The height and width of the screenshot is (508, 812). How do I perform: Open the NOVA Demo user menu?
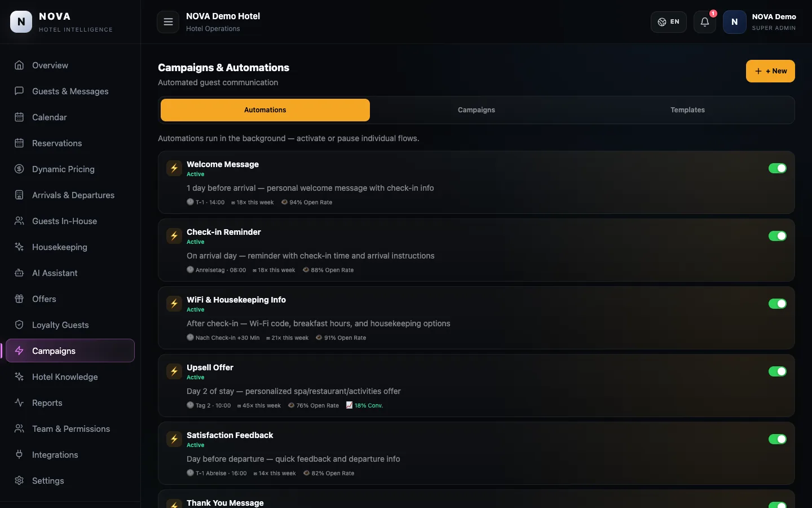(760, 22)
